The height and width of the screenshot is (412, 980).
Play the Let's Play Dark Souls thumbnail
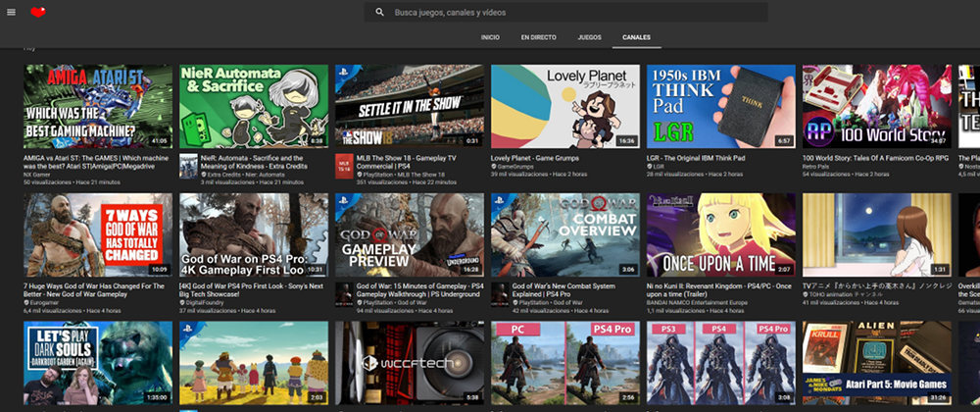[98, 363]
